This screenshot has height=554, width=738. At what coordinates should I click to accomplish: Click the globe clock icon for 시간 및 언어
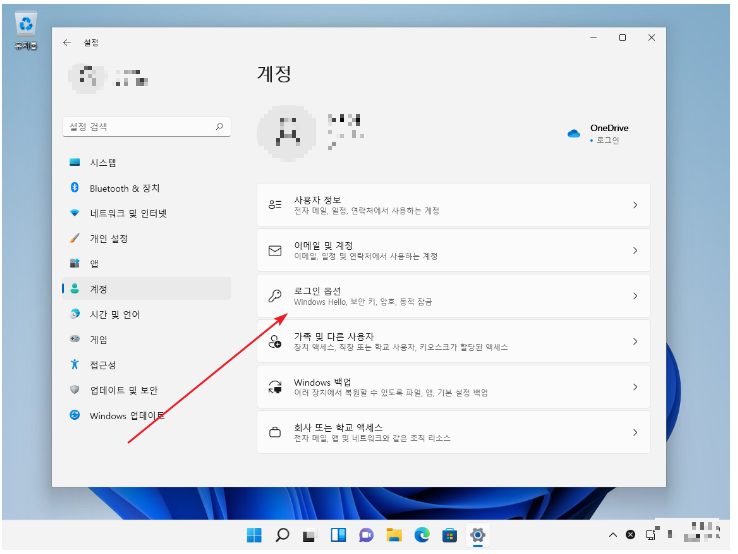74,314
